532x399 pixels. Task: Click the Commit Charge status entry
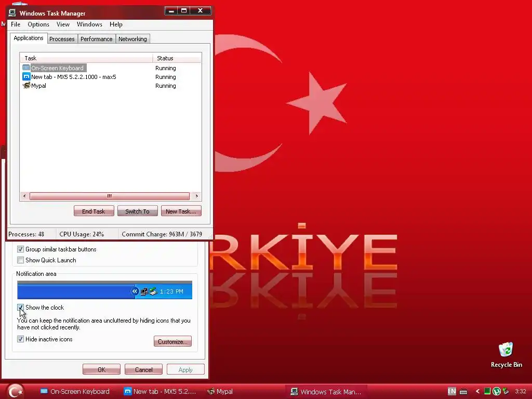[162, 234]
